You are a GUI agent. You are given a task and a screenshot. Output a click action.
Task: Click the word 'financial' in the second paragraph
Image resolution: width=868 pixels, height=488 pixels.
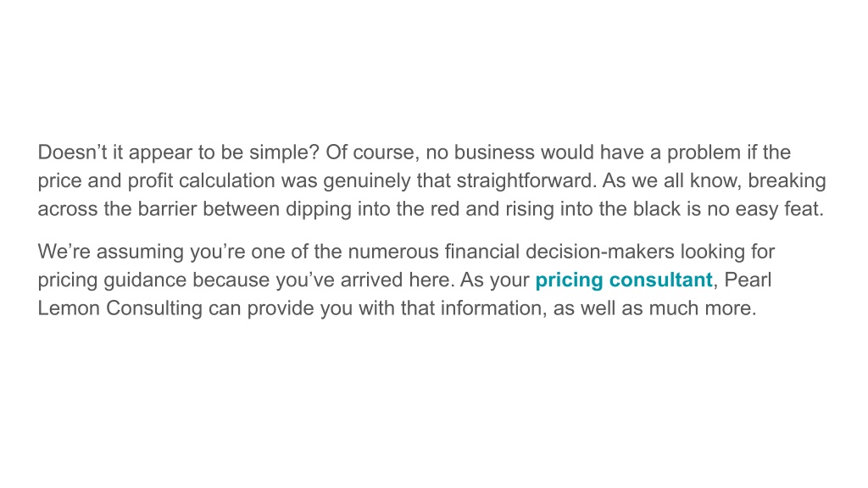tap(482, 252)
